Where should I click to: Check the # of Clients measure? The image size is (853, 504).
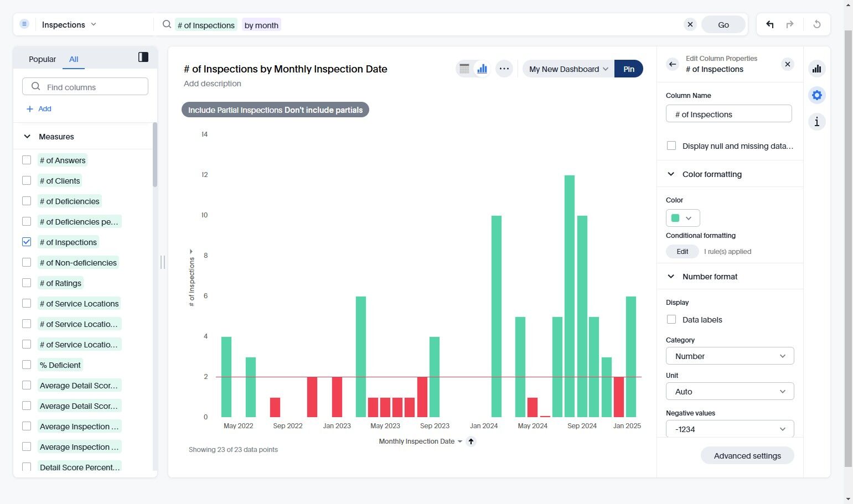coord(27,180)
